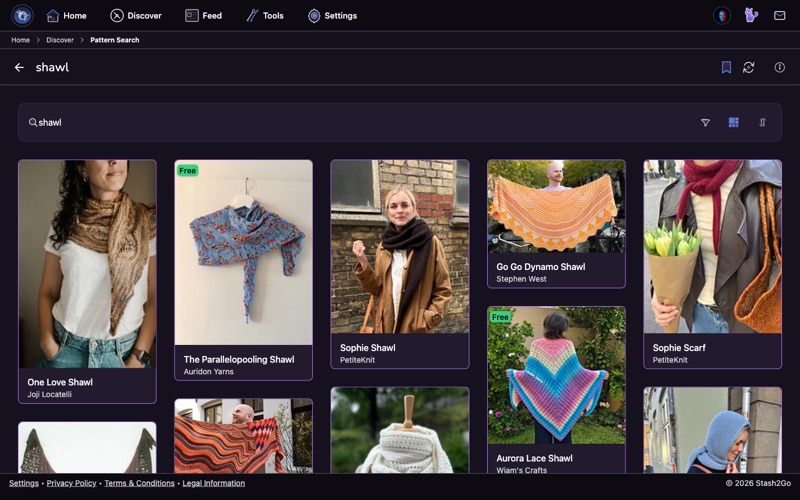Open the Home menu

coord(66,16)
